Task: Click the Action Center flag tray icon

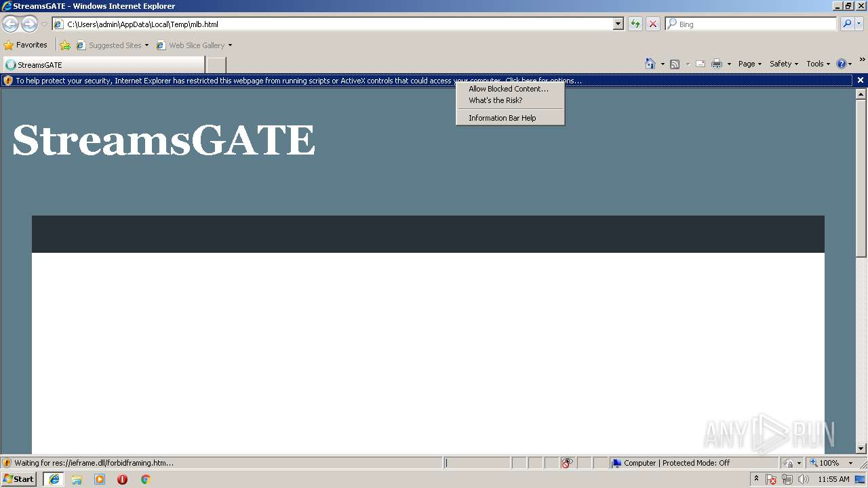Action: [x=771, y=479]
